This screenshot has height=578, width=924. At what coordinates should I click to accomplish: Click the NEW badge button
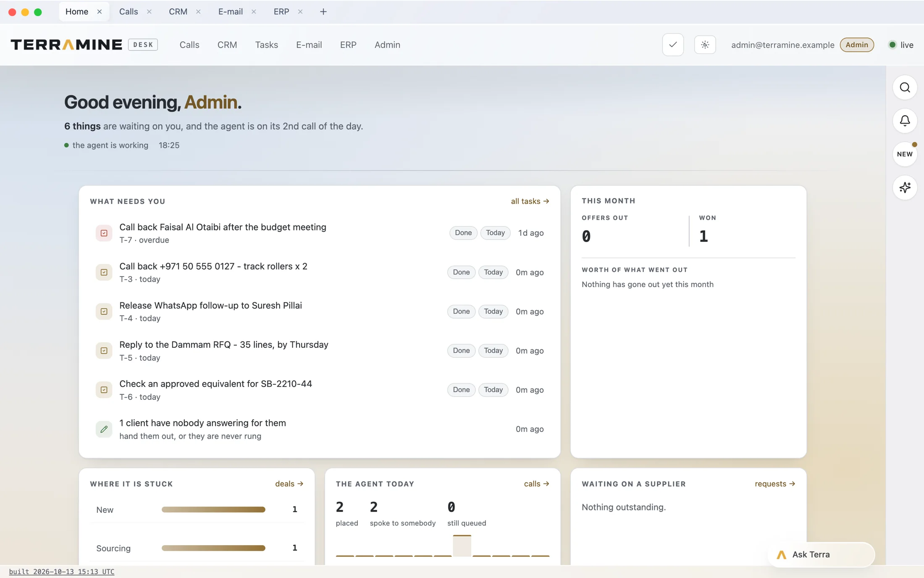pos(905,154)
